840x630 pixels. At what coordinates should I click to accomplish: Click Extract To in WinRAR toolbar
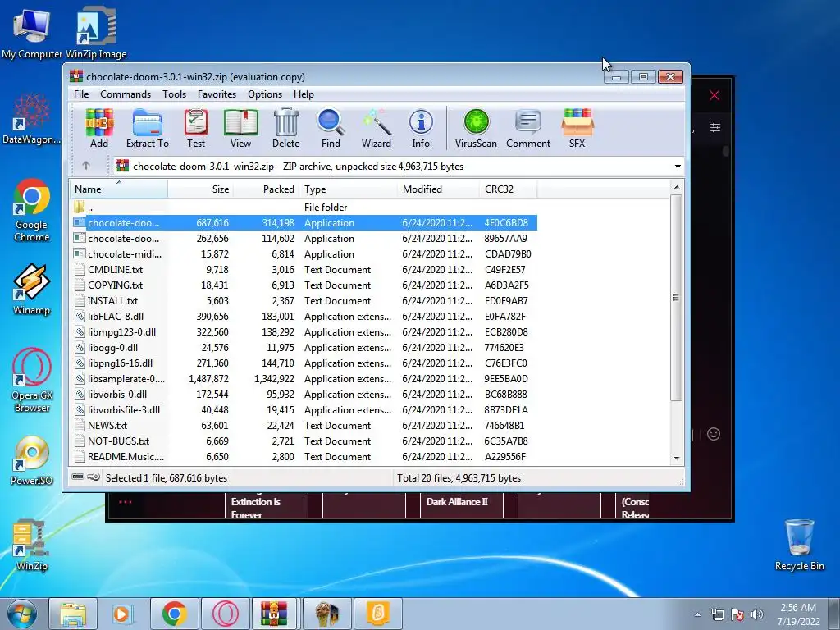coord(148,129)
